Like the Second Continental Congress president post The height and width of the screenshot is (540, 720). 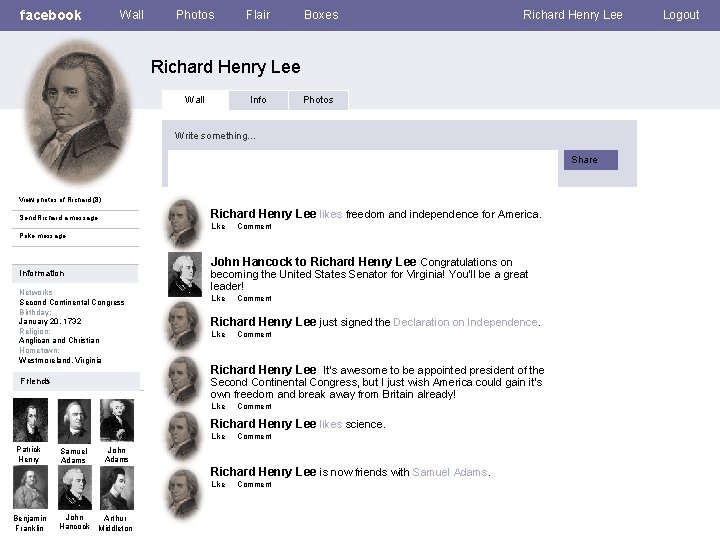click(x=218, y=406)
